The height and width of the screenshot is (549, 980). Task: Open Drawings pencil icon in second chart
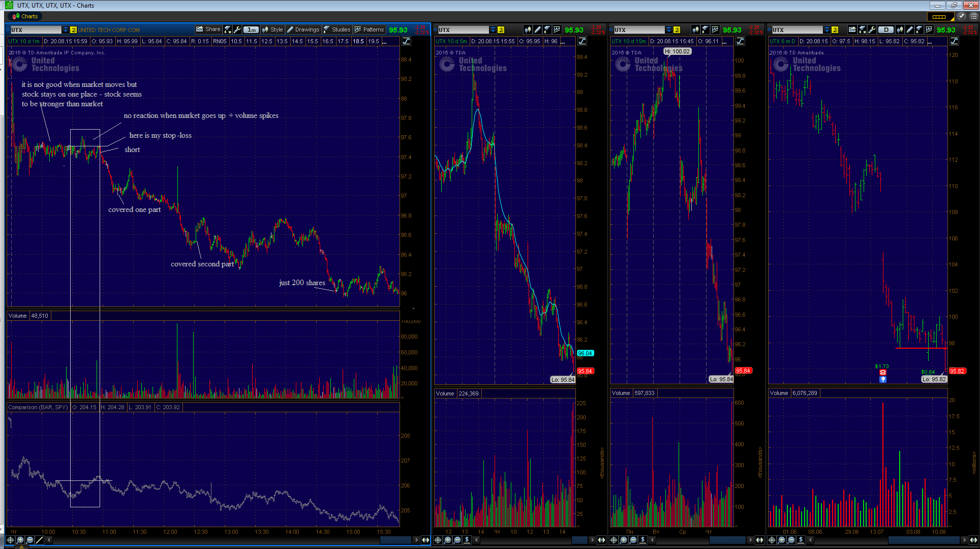pos(537,29)
